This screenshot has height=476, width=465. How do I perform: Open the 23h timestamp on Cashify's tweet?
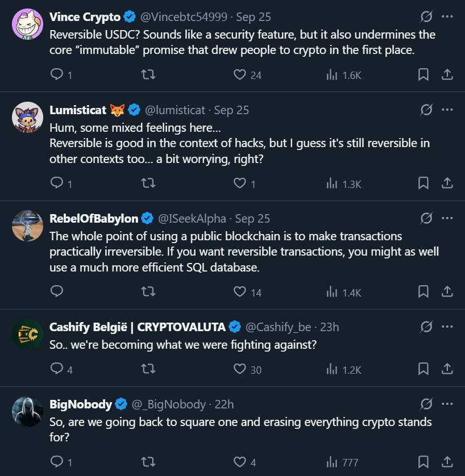[330, 327]
